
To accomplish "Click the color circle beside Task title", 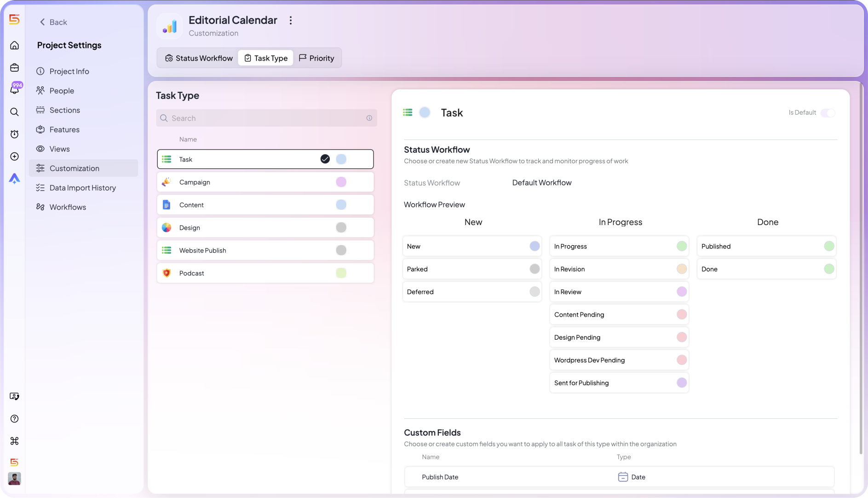I will [x=425, y=112].
